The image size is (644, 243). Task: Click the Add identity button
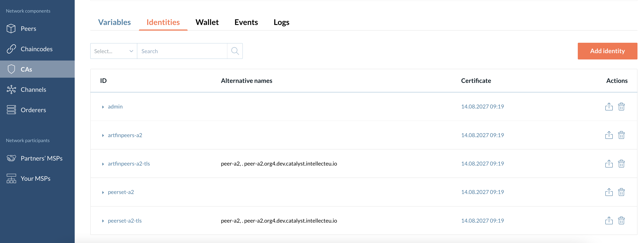pyautogui.click(x=607, y=51)
